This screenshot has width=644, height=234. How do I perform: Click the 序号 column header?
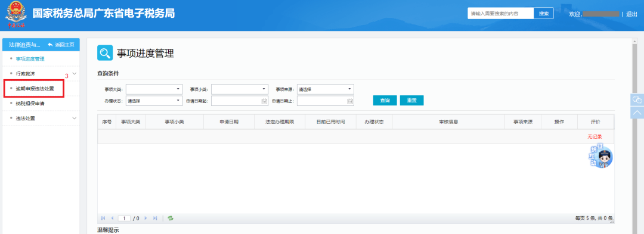(x=107, y=121)
